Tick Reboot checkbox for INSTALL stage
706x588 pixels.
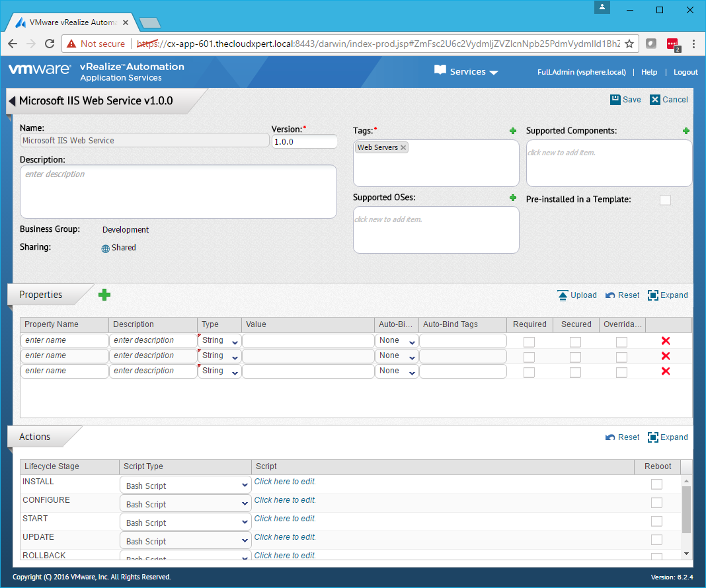click(656, 484)
